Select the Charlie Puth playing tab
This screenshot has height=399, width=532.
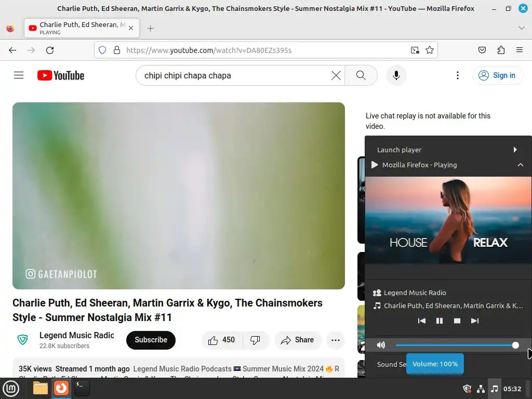[82, 28]
